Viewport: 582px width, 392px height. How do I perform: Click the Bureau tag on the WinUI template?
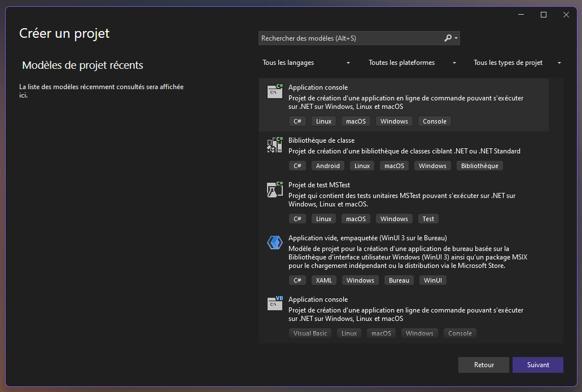[x=399, y=280]
